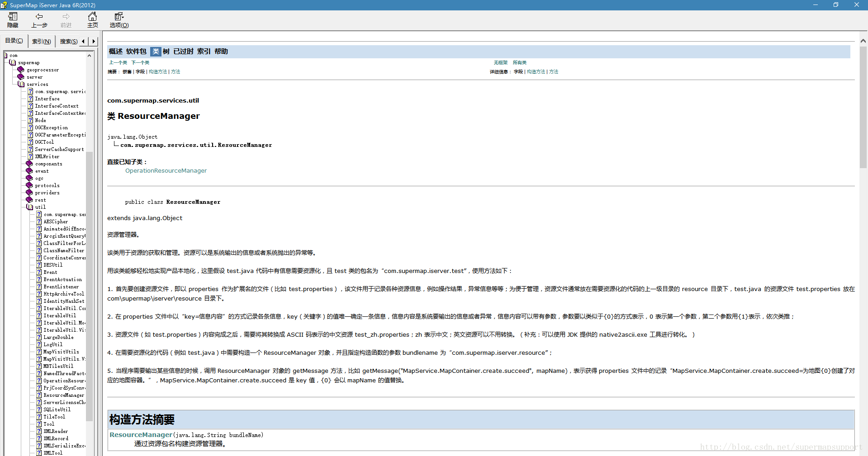This screenshot has width=868, height=456.
Task: Follow the 上一个类 link
Action: click(x=118, y=63)
